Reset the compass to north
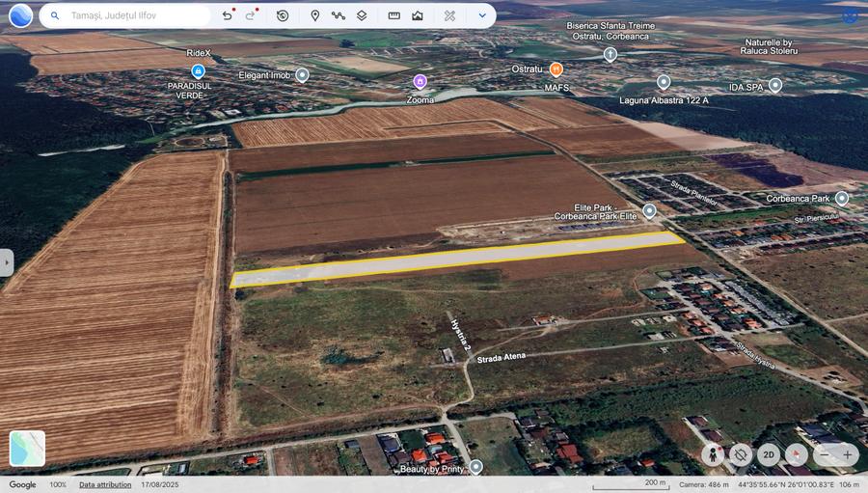Image resolution: width=868 pixels, height=493 pixels. click(x=796, y=454)
